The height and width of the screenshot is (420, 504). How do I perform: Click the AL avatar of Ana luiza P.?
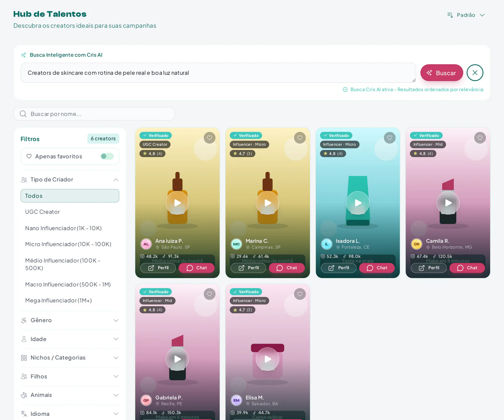146,244
